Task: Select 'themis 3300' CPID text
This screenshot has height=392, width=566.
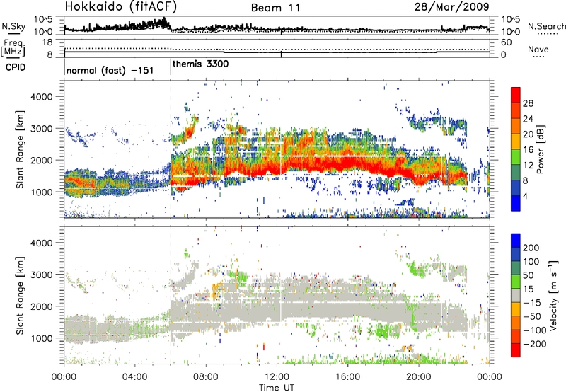Action: [x=200, y=64]
